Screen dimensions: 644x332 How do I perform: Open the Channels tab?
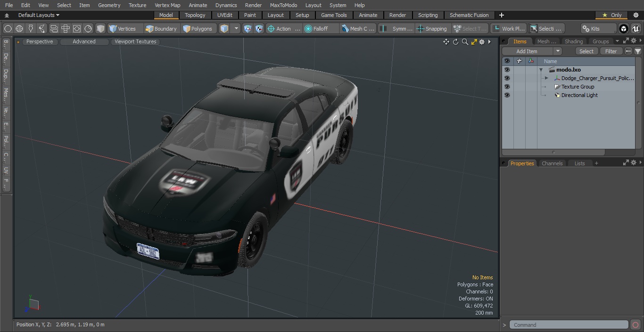pos(552,163)
